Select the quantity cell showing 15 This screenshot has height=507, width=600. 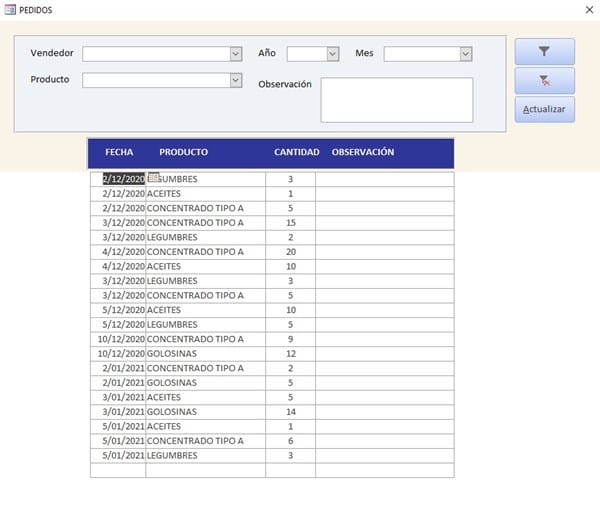(290, 222)
